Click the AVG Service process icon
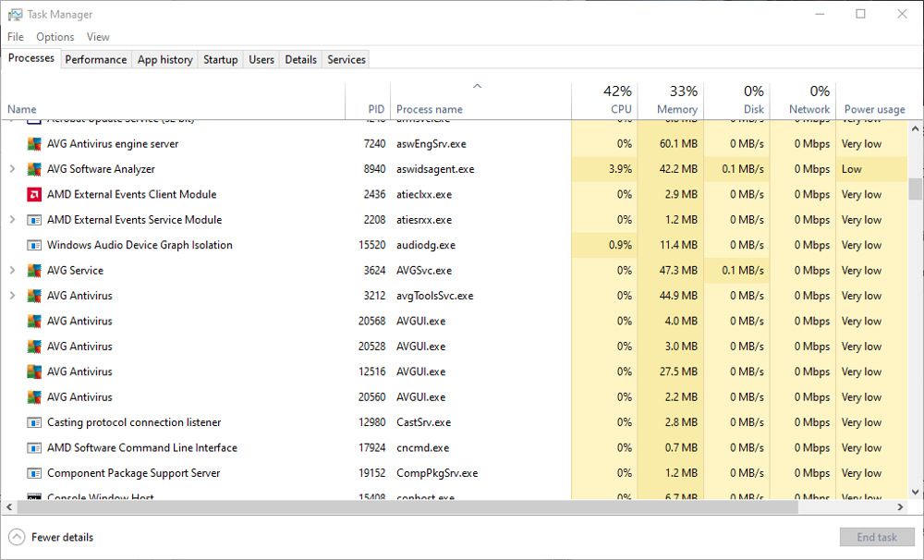The height and width of the screenshot is (560, 924). [34, 271]
